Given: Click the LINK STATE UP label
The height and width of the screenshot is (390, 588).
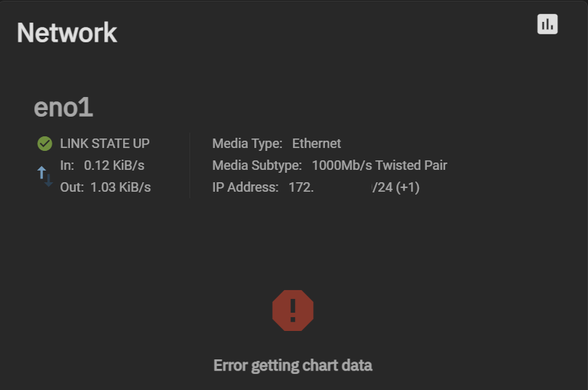Looking at the screenshot, I should tap(104, 144).
